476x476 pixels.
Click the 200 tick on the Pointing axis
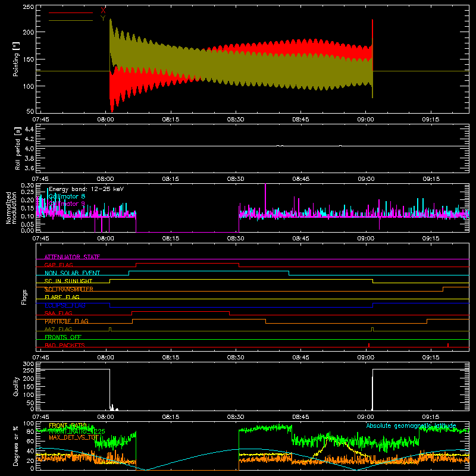tap(28, 32)
